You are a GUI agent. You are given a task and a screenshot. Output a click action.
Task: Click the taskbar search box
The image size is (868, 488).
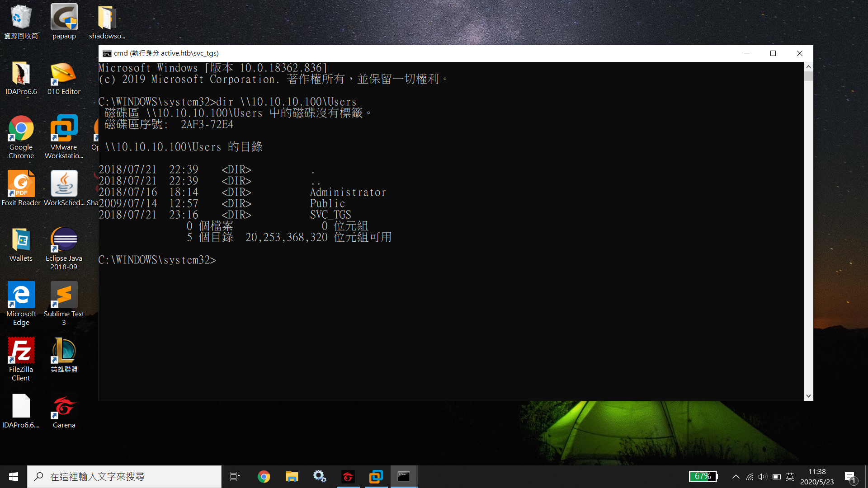pyautogui.click(x=124, y=477)
